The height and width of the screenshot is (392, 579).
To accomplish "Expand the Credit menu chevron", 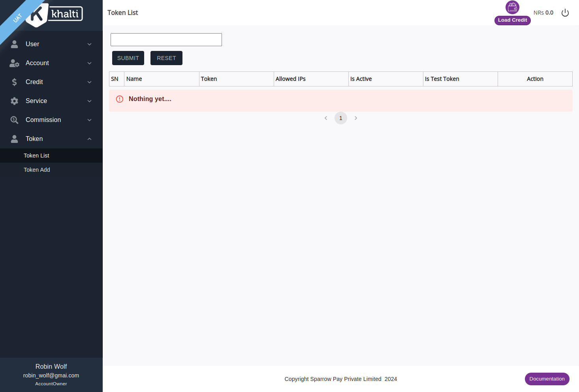I will click(89, 82).
